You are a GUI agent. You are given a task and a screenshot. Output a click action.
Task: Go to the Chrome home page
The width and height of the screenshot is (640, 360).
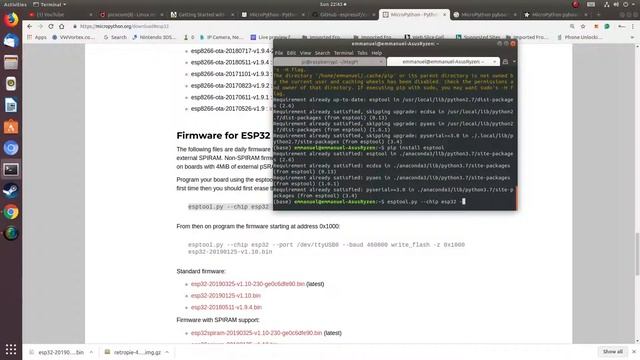click(62, 26)
